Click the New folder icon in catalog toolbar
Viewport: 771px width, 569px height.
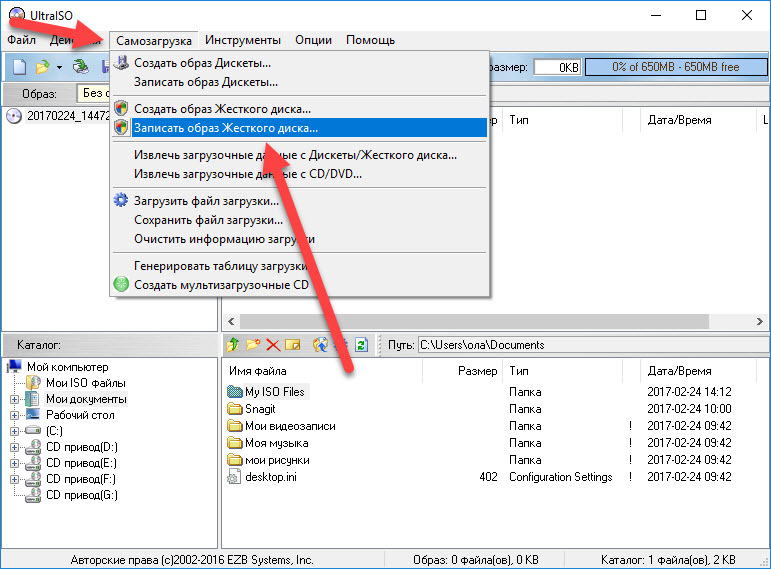coord(253,345)
